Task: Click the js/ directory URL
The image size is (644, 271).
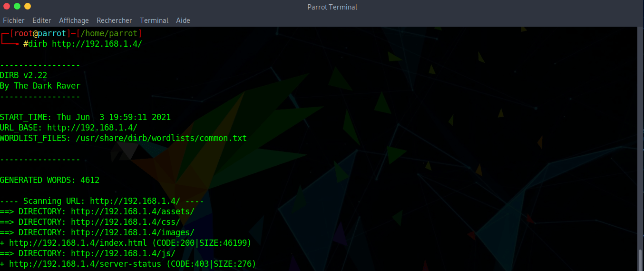Action: click(x=123, y=253)
